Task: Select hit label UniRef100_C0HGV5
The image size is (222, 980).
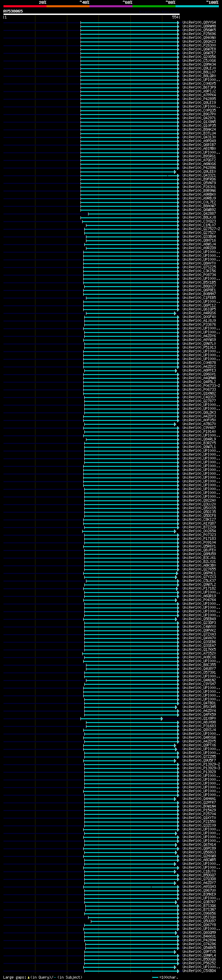Action: tap(199, 83)
